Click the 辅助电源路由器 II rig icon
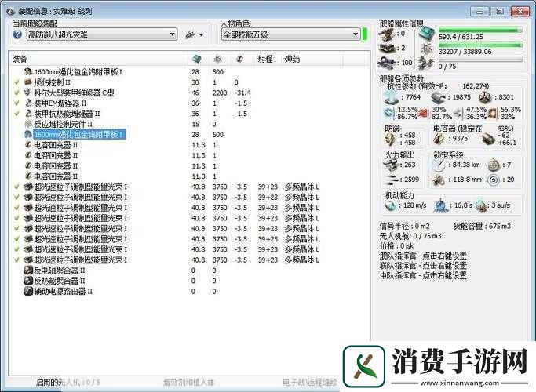 click(x=28, y=291)
